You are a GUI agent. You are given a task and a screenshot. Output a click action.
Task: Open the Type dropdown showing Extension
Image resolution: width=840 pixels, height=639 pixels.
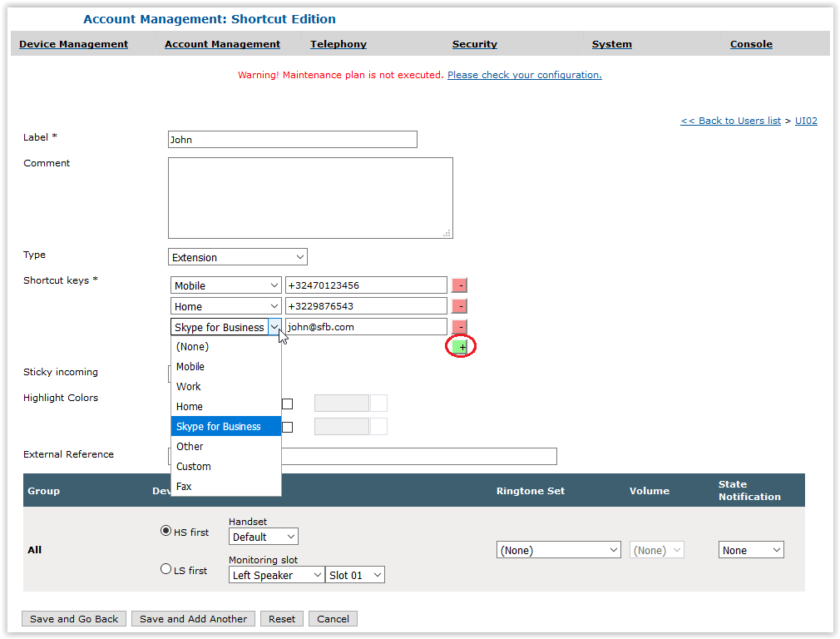click(237, 257)
